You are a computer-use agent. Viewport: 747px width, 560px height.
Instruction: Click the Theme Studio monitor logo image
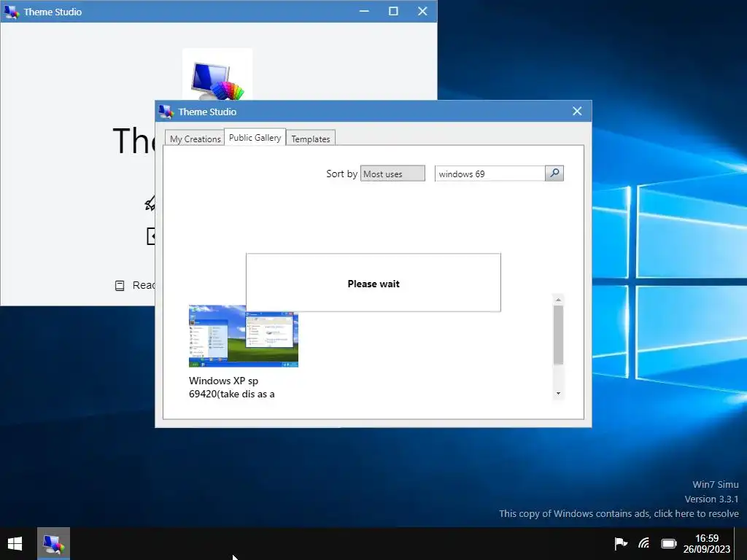[217, 75]
